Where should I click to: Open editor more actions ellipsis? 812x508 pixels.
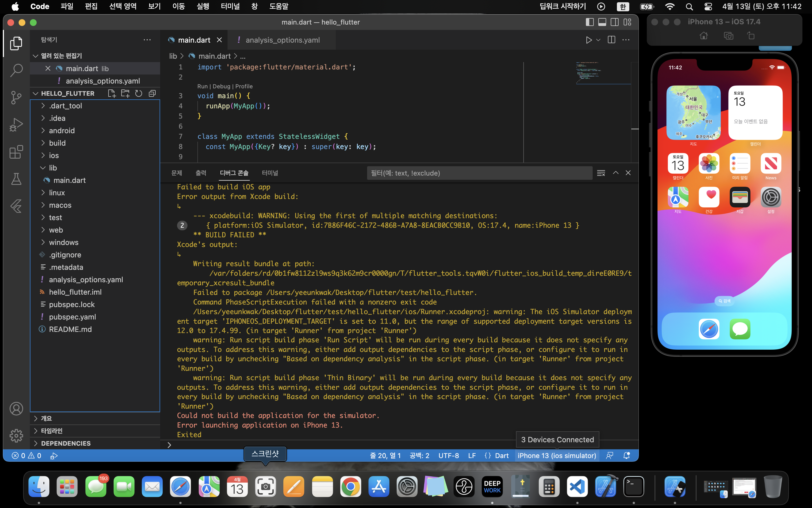(x=626, y=40)
